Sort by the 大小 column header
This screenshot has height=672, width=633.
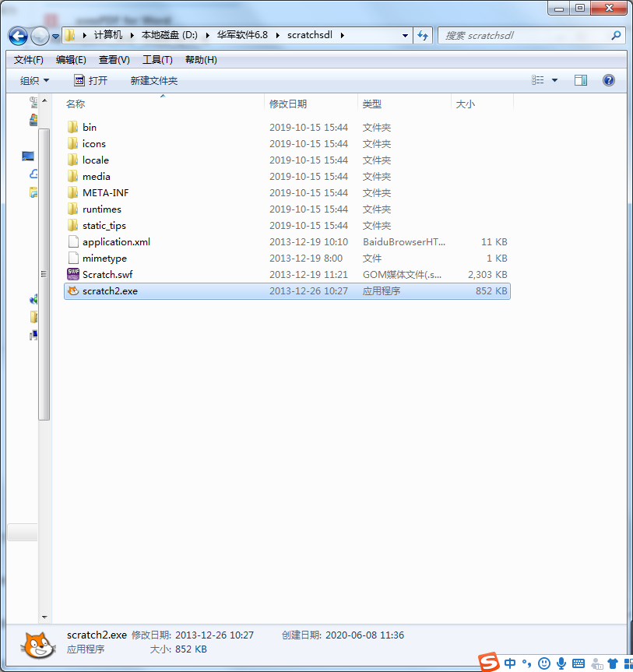pyautogui.click(x=482, y=104)
